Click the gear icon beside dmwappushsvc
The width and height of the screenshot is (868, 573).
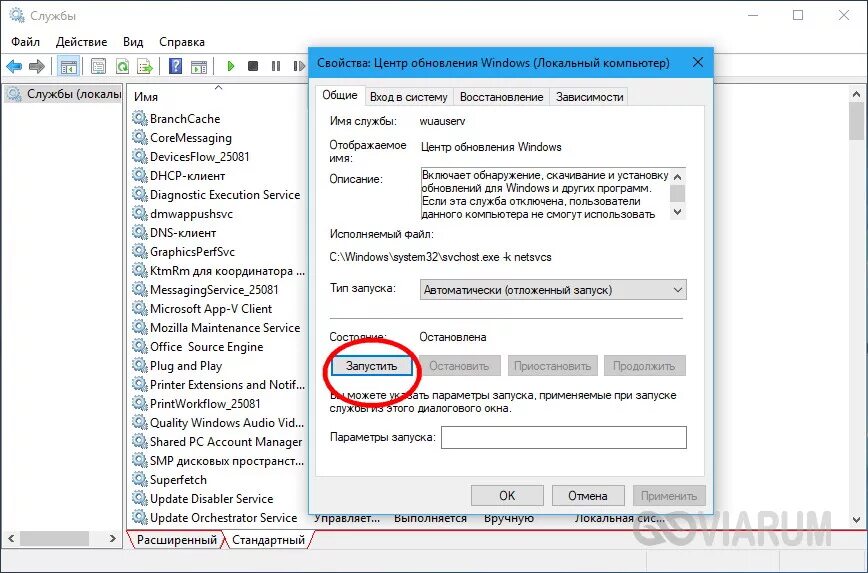click(x=140, y=213)
